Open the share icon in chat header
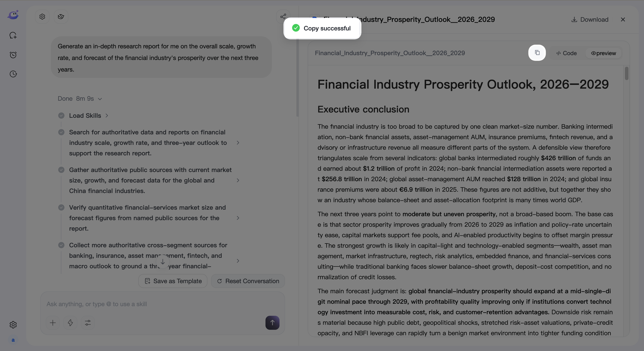 [283, 16]
